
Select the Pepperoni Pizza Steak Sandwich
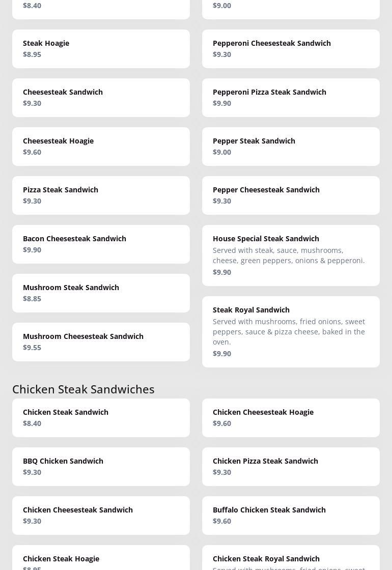tap(291, 98)
